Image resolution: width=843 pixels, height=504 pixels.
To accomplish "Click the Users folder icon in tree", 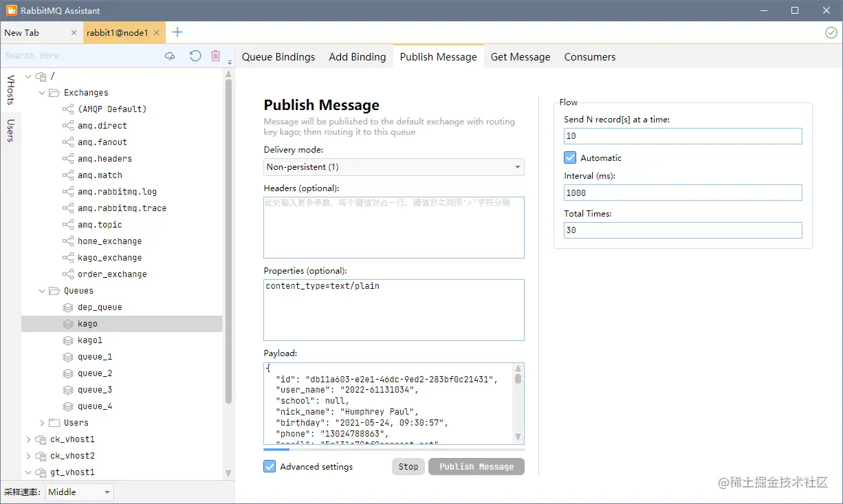I will coord(54,423).
